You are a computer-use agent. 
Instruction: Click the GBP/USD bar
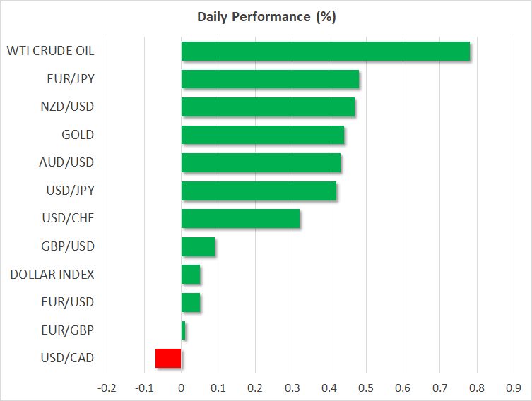[198, 247]
